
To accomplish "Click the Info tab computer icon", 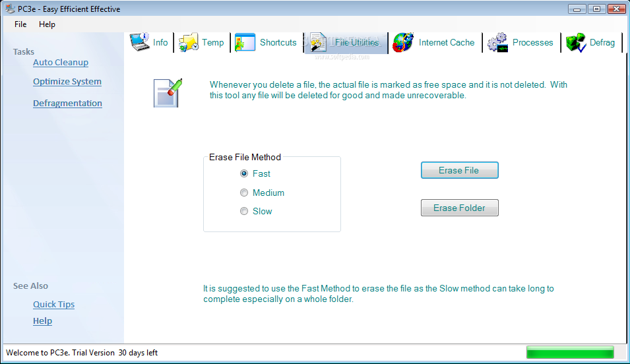I will pos(139,42).
